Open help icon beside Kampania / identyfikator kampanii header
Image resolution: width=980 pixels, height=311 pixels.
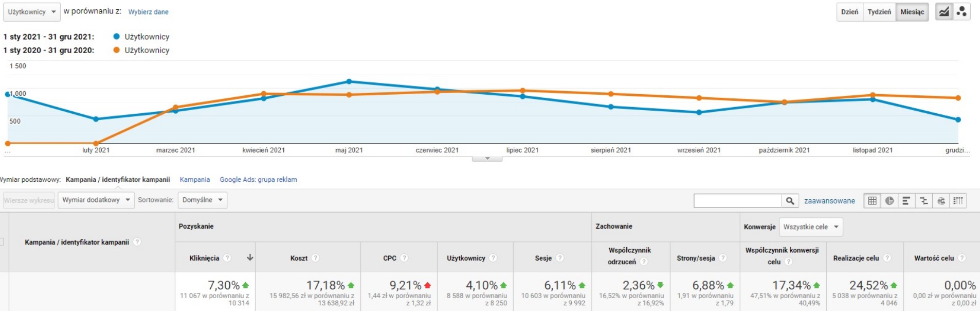pyautogui.click(x=137, y=242)
